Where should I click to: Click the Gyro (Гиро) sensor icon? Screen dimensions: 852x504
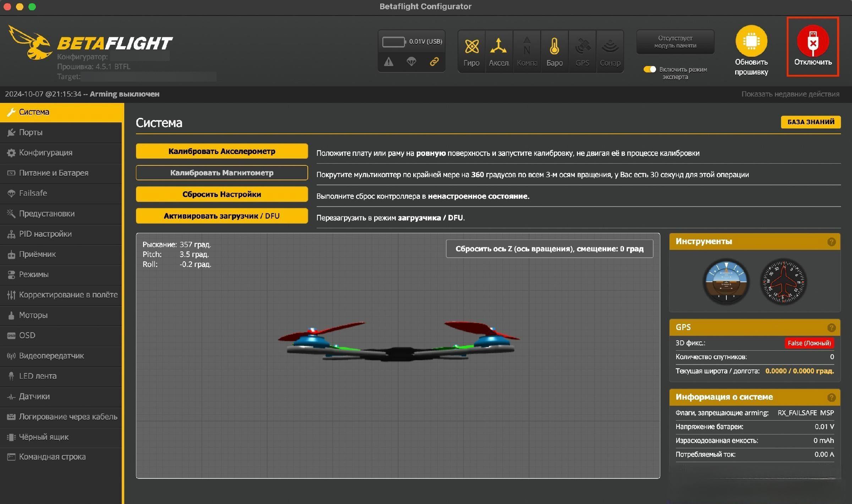point(471,51)
